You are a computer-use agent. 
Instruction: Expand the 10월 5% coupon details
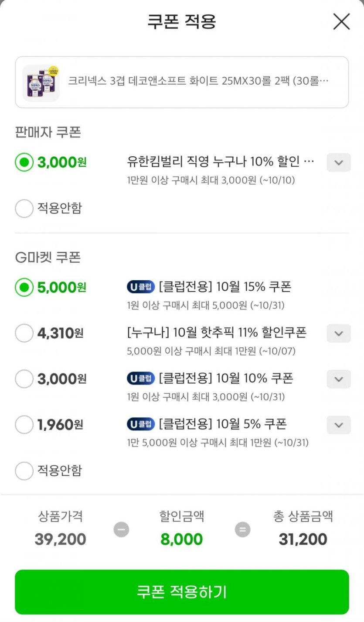[338, 425]
